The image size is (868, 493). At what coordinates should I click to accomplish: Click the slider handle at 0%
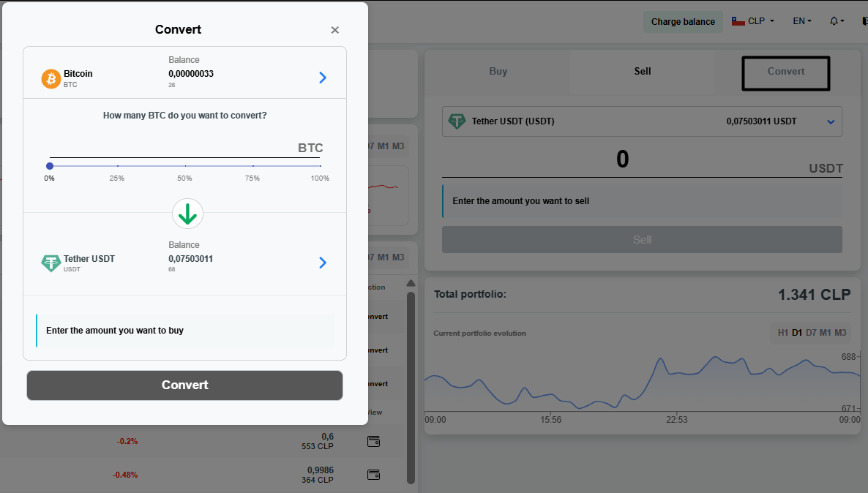point(50,166)
